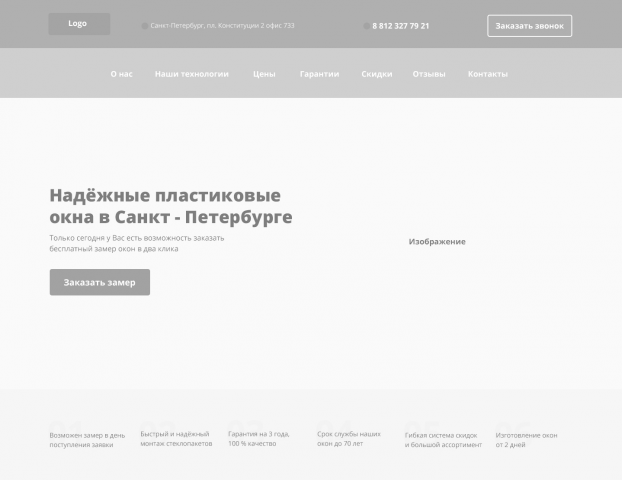Viewport: 622px width, 480px height.
Task: Click the Заказать звонок button
Action: tap(530, 26)
